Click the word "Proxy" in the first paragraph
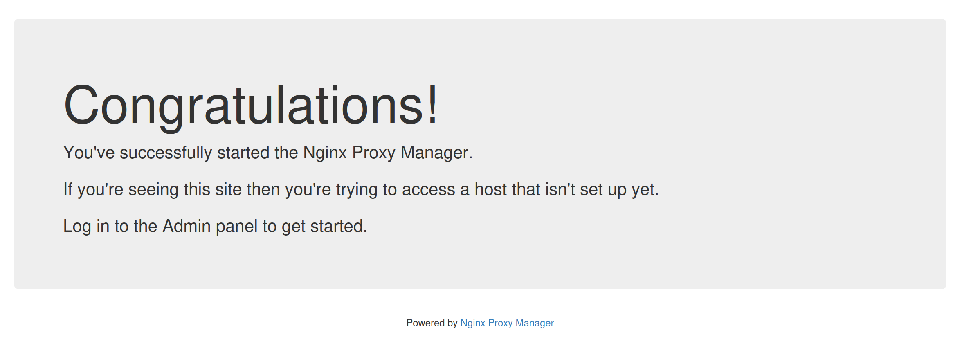Image resolution: width=980 pixels, height=346 pixels. (x=373, y=153)
